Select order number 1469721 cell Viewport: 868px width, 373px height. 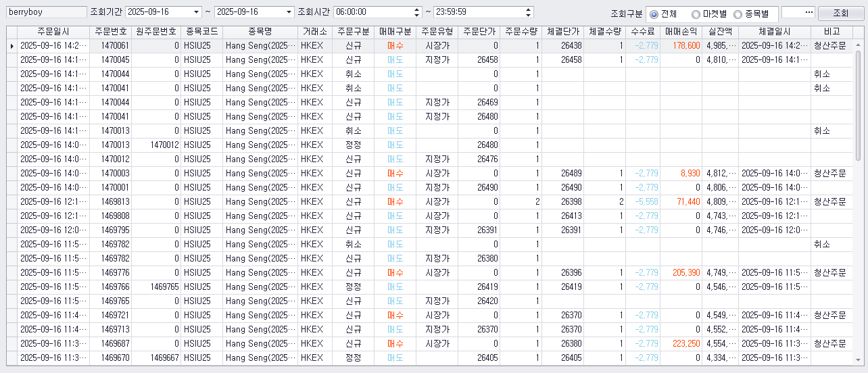(111, 315)
